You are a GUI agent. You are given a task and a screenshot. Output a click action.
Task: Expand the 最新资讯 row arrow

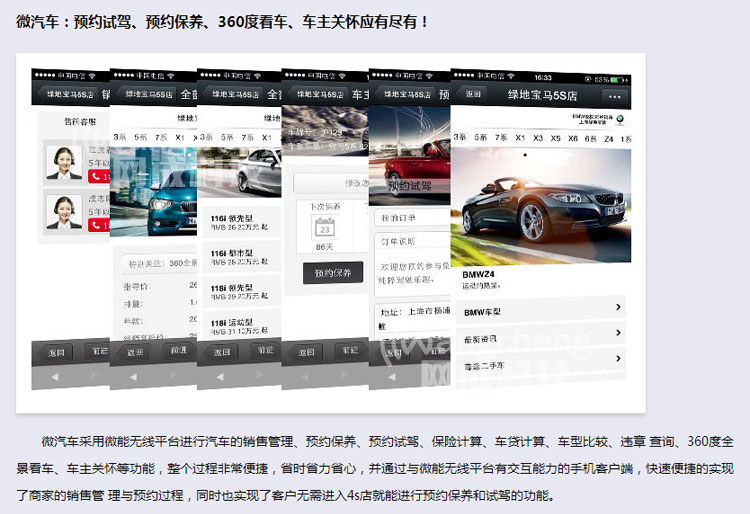619,334
